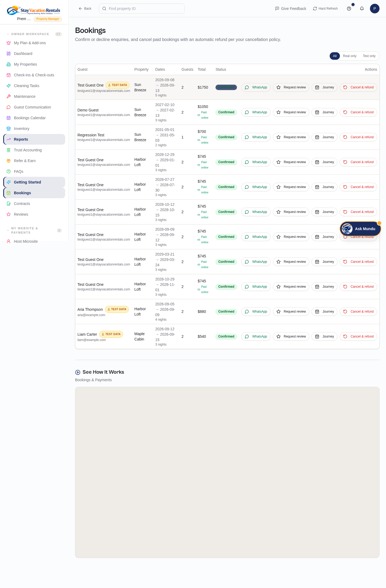Click the Contracts document icon
Screen dimensions: 386x588
(x=9, y=204)
